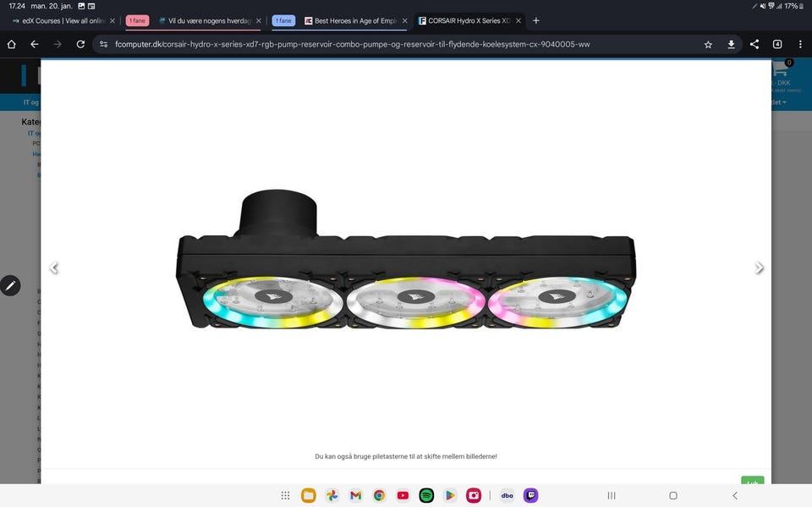Screen dimensions: 812x507
Task: Open Spotify from taskbar
Action: click(x=426, y=496)
